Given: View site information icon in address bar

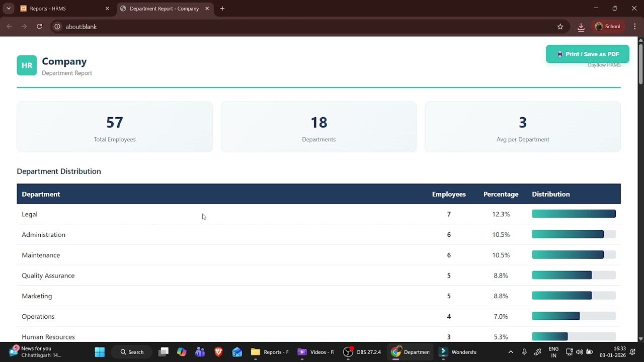Looking at the screenshot, I should [x=57, y=27].
